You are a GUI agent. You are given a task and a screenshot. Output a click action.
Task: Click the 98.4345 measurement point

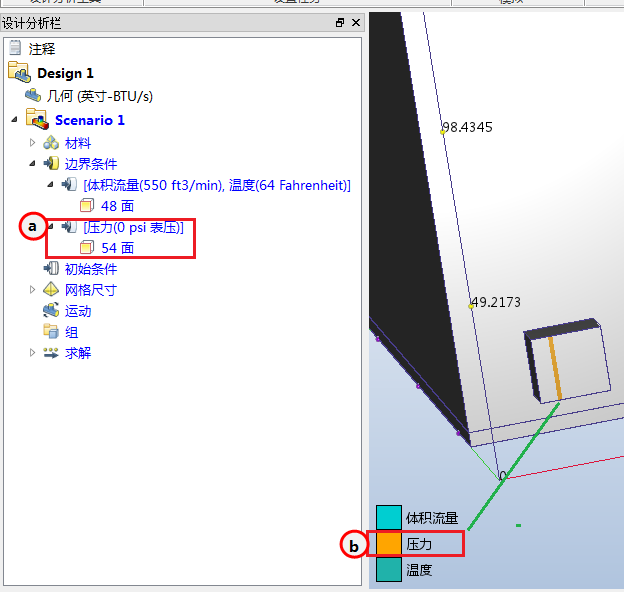442,132
